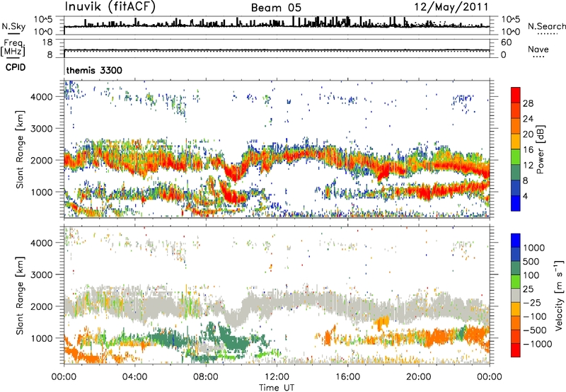This screenshot has height=392, width=566.
Task: Click the red bottom of the velocity colorbar
Action: click(x=516, y=350)
